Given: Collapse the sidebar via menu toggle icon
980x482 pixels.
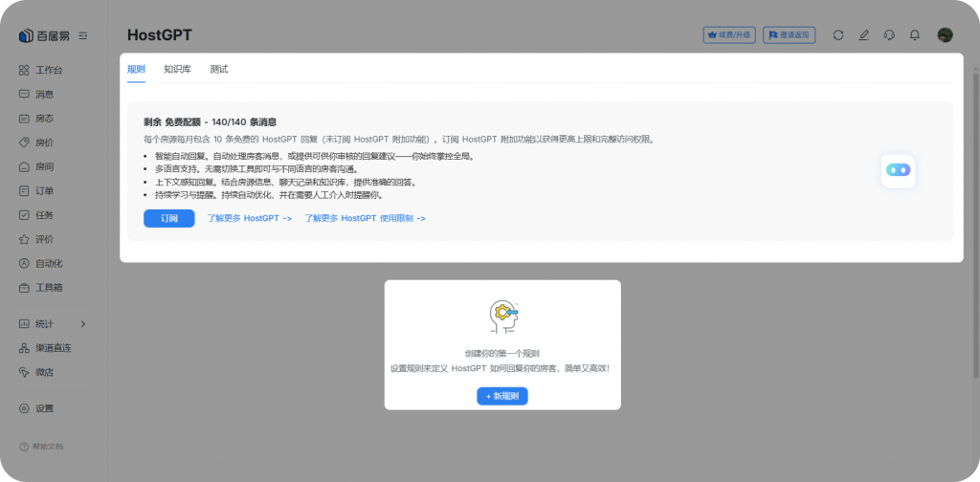Looking at the screenshot, I should coord(83,35).
